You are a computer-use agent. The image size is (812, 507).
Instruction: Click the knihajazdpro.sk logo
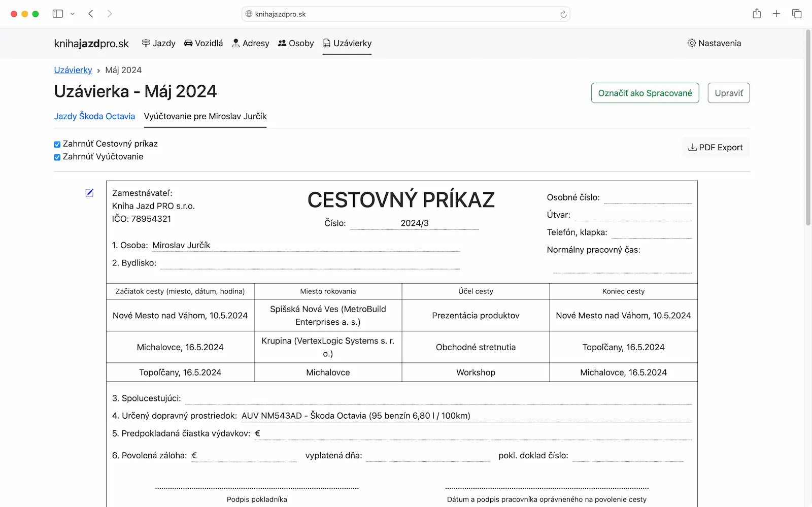coord(91,44)
